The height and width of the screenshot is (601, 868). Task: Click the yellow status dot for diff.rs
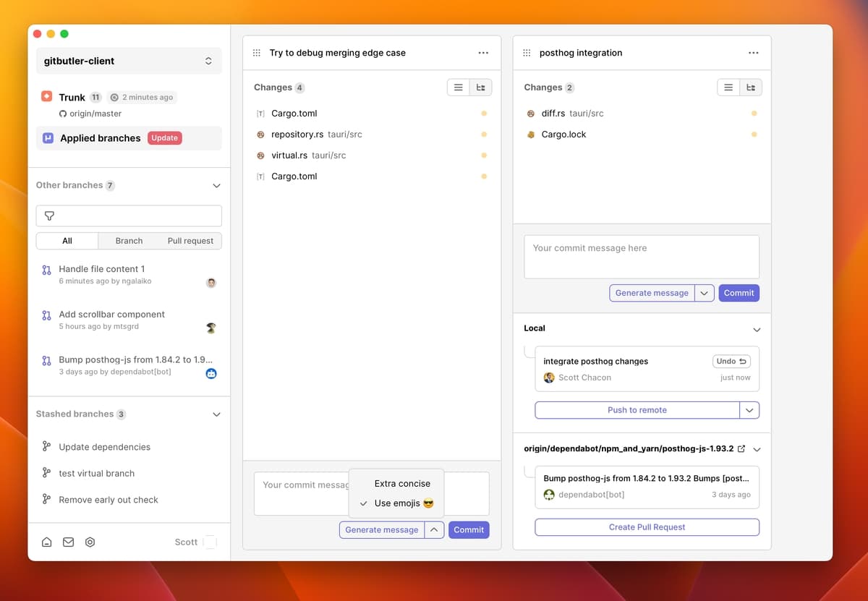[754, 114]
